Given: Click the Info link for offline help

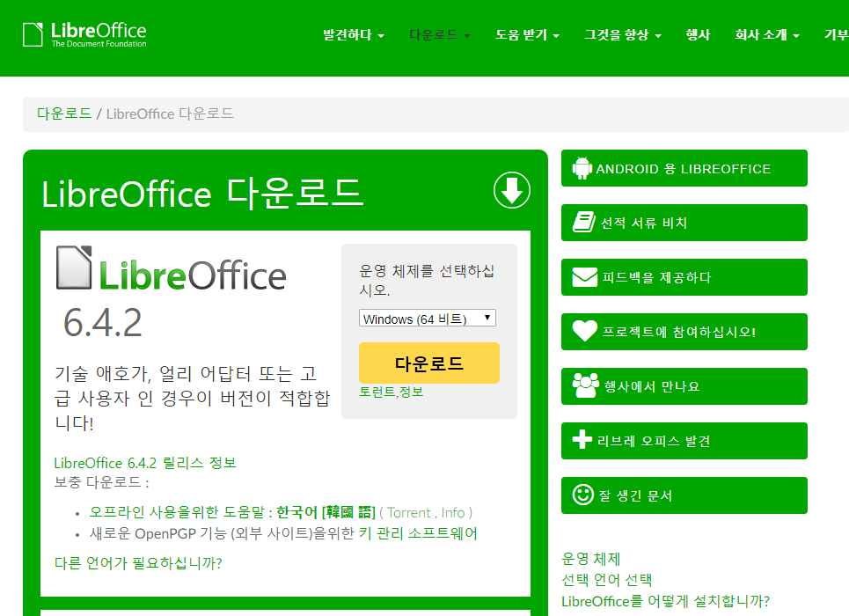Looking at the screenshot, I should tap(453, 512).
